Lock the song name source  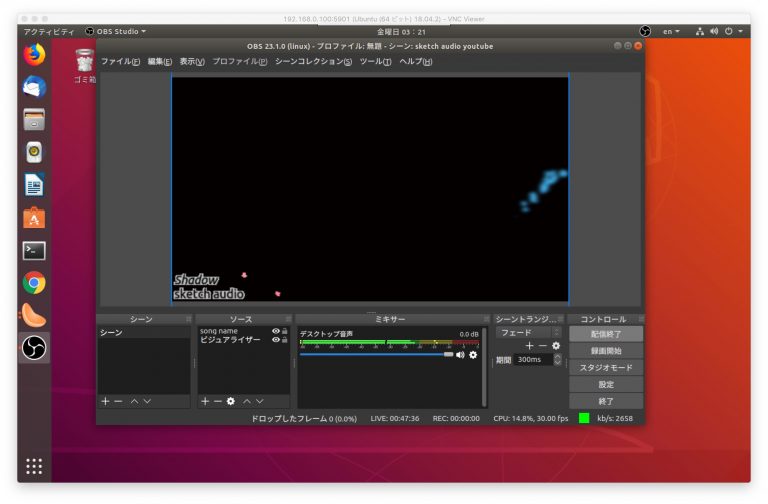coord(285,331)
